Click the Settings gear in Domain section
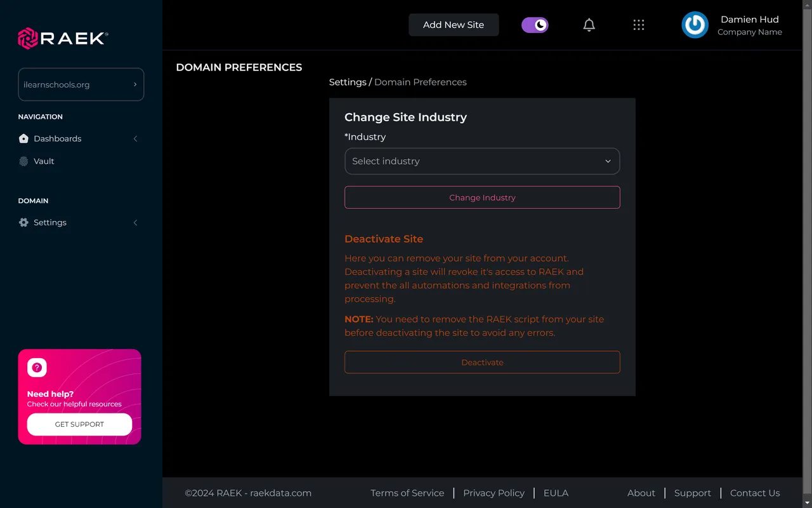812x508 pixels. (x=23, y=222)
